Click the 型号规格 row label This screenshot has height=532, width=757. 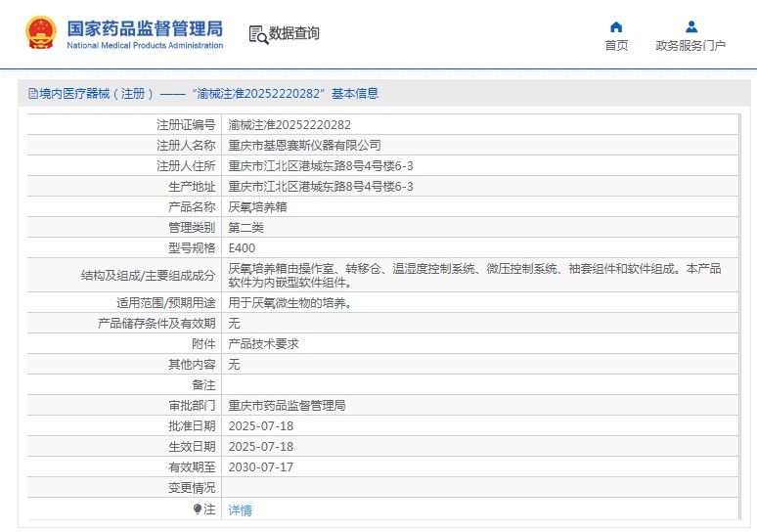coord(192,248)
